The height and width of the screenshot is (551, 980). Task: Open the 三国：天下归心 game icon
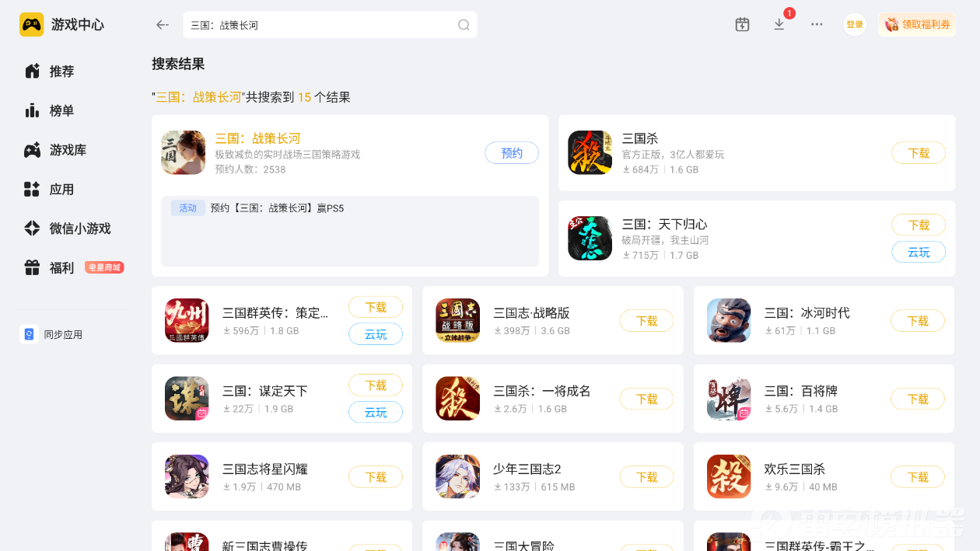tap(590, 238)
